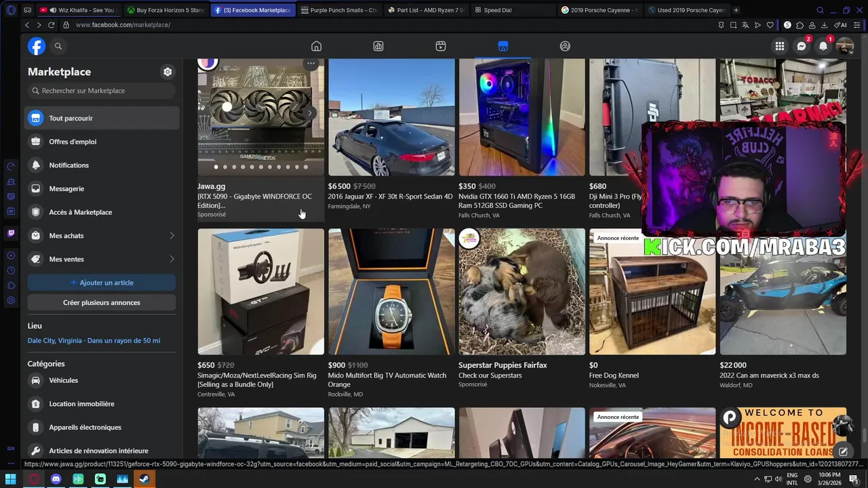Open Appareils électroniques category
Viewport: 868px width, 488px height.
(102, 427)
